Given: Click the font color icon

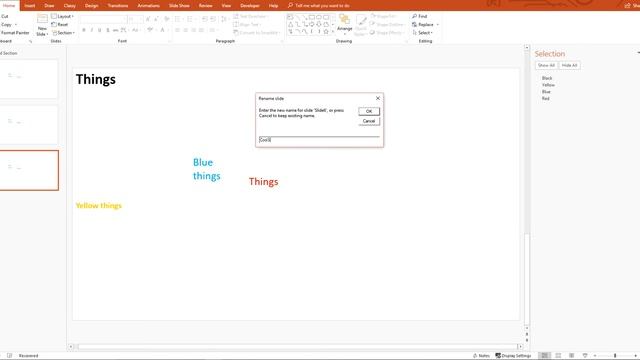Looking at the screenshot, I should coord(162,30).
